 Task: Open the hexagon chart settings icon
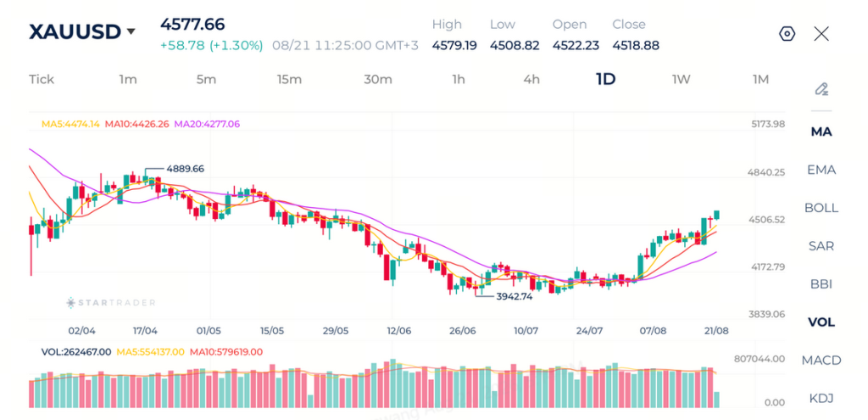pos(787,34)
